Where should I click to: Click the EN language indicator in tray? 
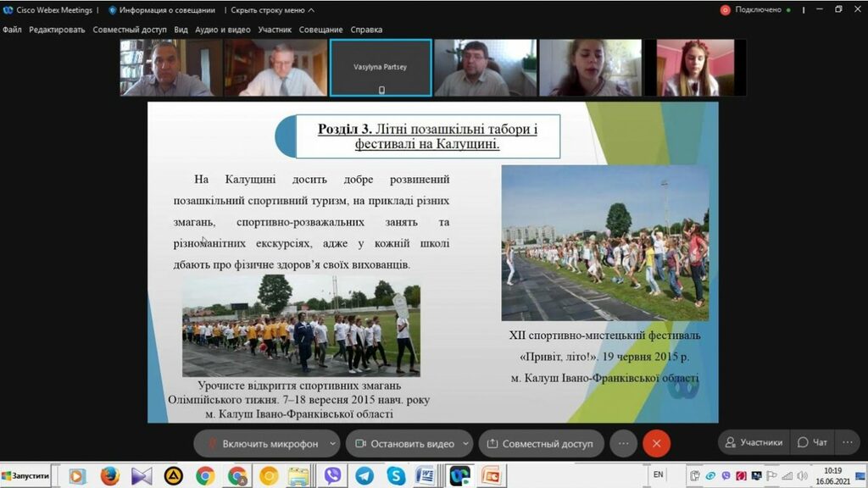click(658, 475)
